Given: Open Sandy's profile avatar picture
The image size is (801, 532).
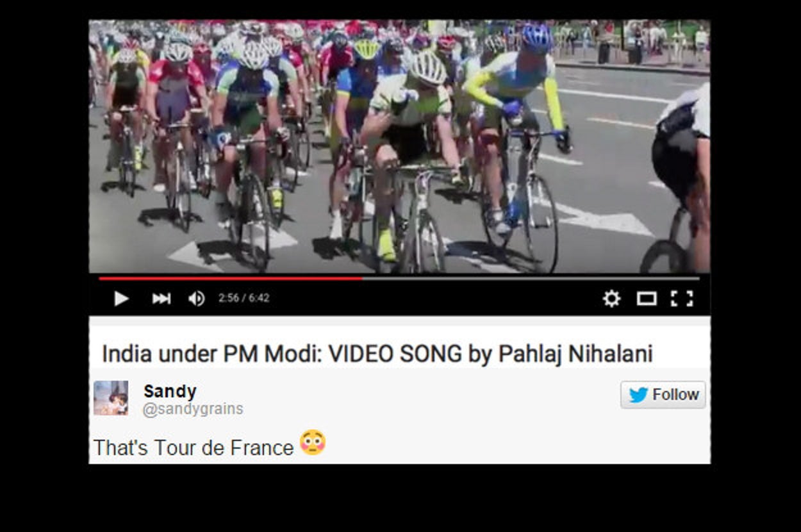Looking at the screenshot, I should coord(111,398).
